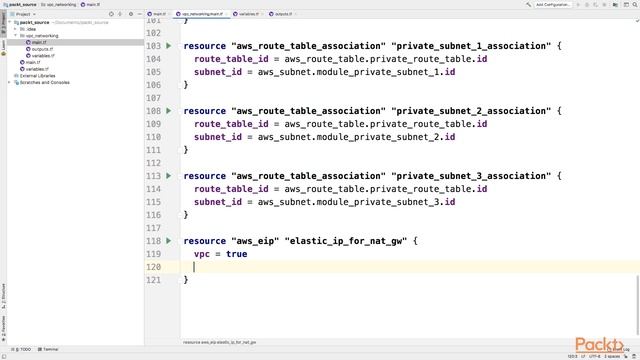Open Project panel settings gear
This screenshot has width=640, height=360.
tap(131, 14)
